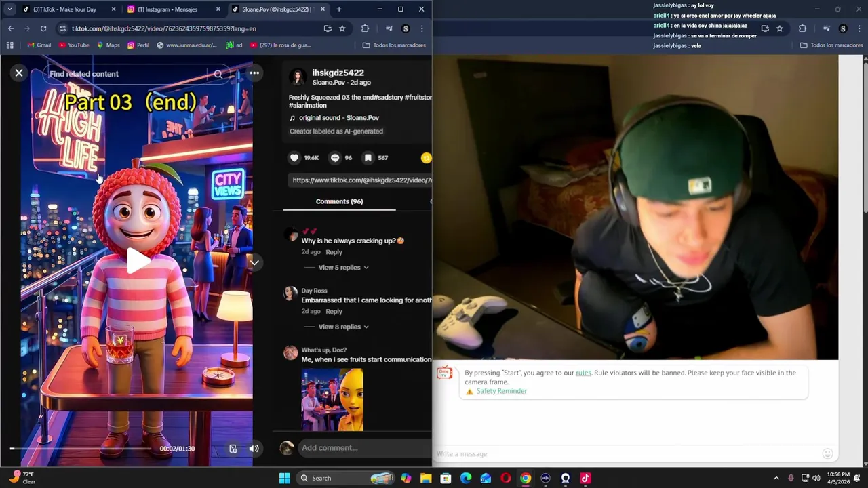The width and height of the screenshot is (868, 488).
Task: Open the Safety Reminder link
Action: click(x=501, y=391)
